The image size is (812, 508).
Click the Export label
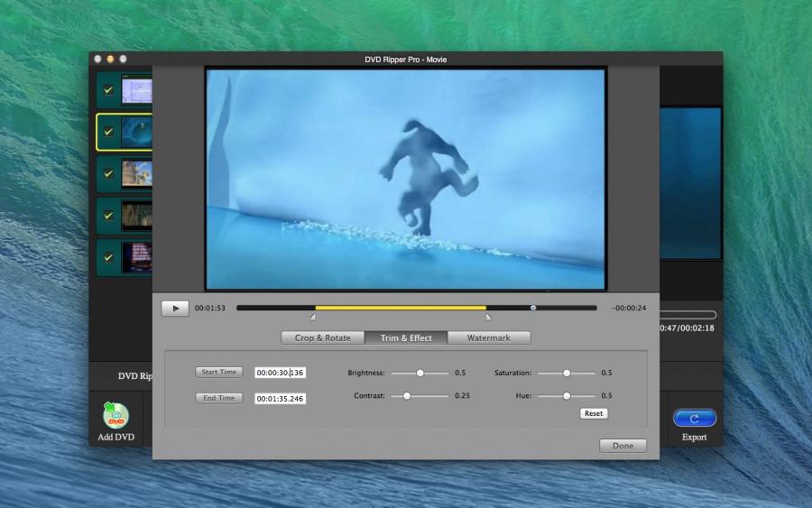click(695, 437)
